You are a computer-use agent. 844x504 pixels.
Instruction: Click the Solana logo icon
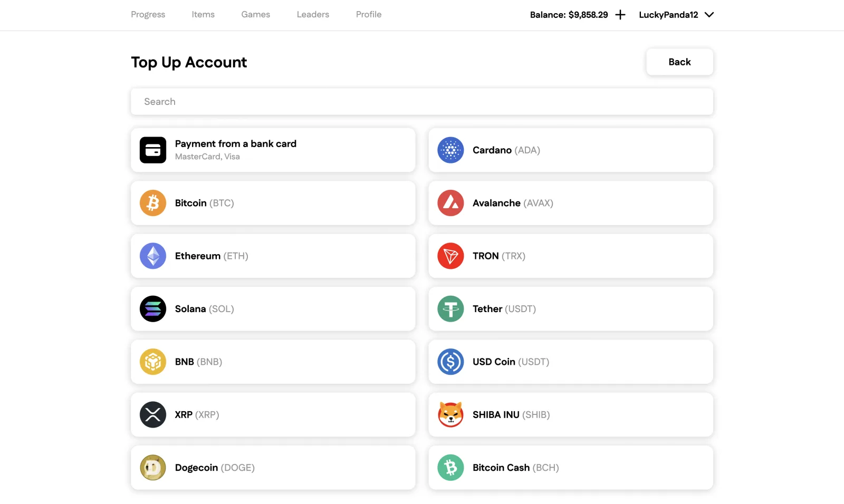153,309
